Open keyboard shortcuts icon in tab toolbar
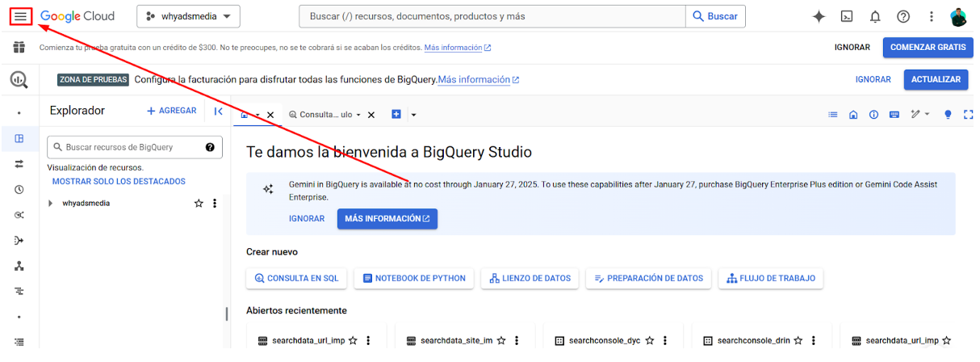Screen dimensions: 980x362 [x=894, y=115]
